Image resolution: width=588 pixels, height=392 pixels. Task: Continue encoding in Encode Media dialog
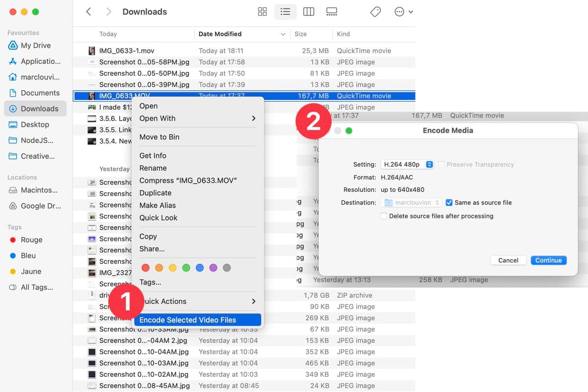[x=548, y=261]
